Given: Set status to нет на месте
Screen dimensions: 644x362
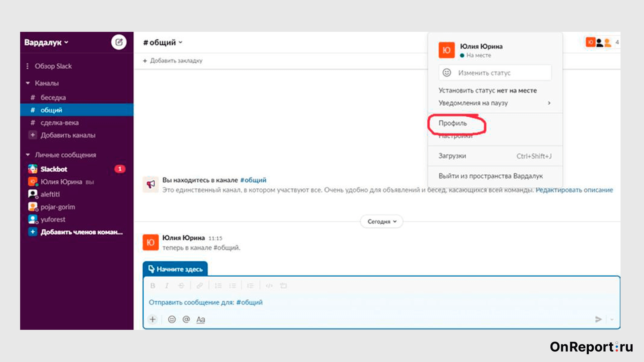Looking at the screenshot, I should point(487,90).
